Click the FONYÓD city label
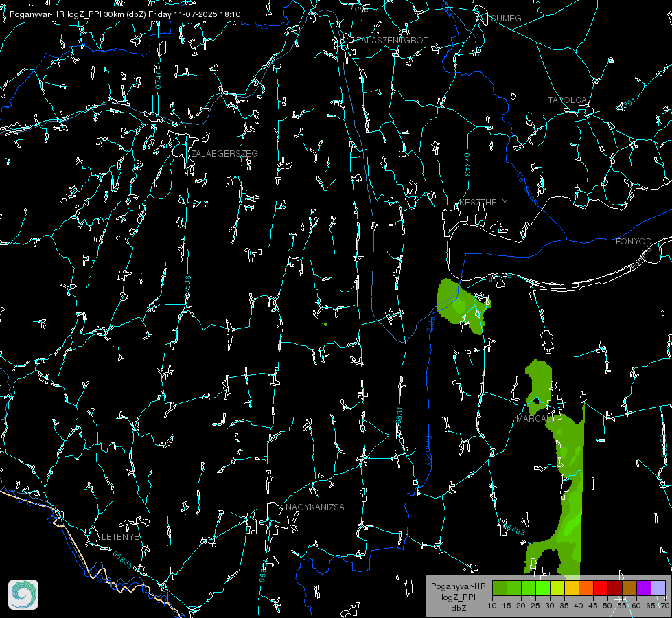 (634, 242)
